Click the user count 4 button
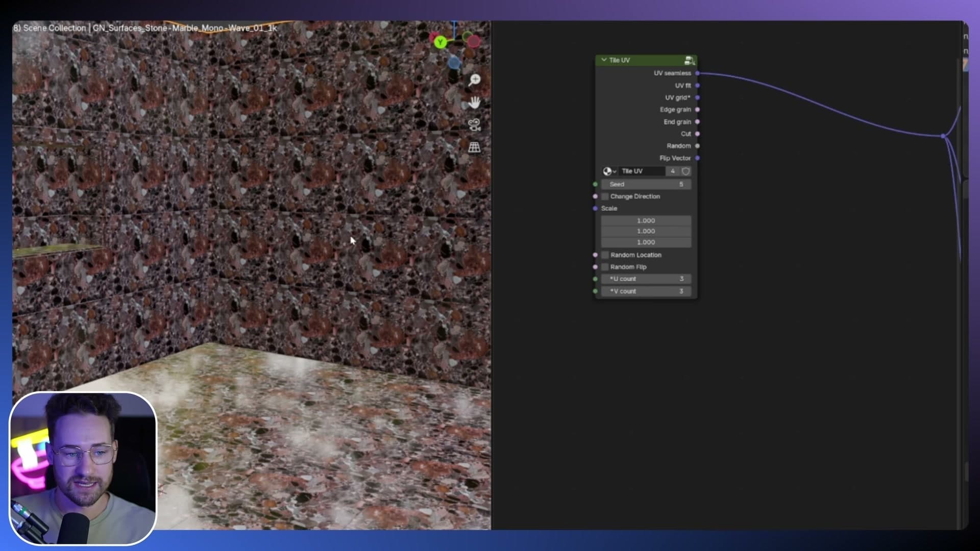The image size is (980, 551). coord(673,171)
